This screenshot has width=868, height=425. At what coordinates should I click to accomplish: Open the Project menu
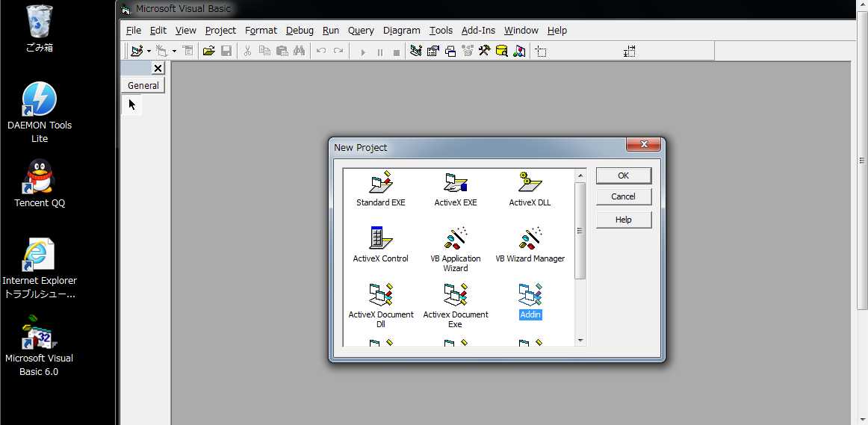pyautogui.click(x=220, y=31)
